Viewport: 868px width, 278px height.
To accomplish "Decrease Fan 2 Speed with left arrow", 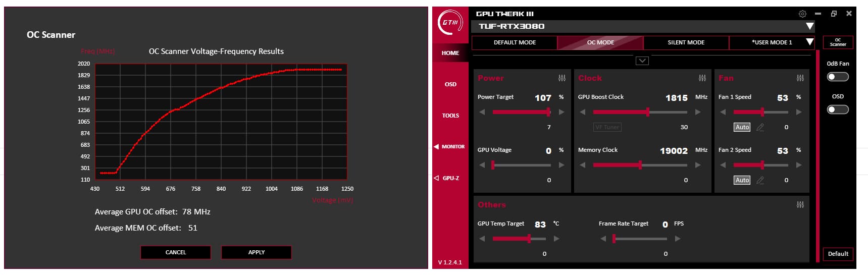I will (723, 165).
